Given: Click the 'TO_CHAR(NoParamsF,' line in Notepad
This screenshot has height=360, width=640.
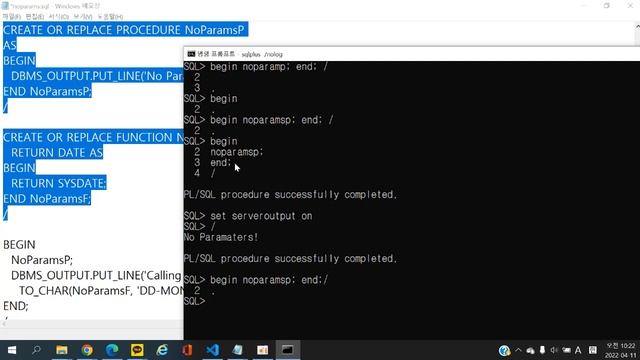Looking at the screenshot, I should pyautogui.click(x=101, y=291).
